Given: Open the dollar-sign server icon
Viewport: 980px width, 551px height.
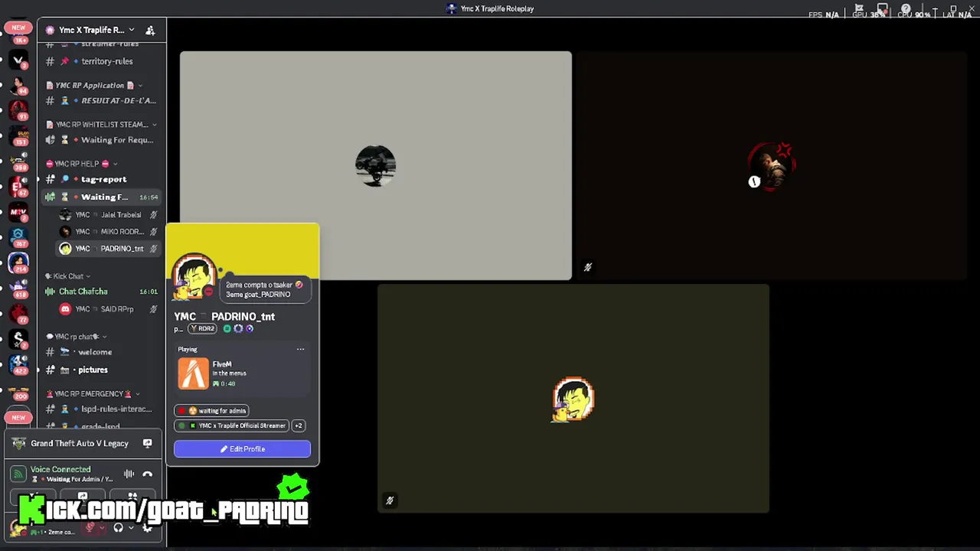Looking at the screenshot, I should 18,339.
